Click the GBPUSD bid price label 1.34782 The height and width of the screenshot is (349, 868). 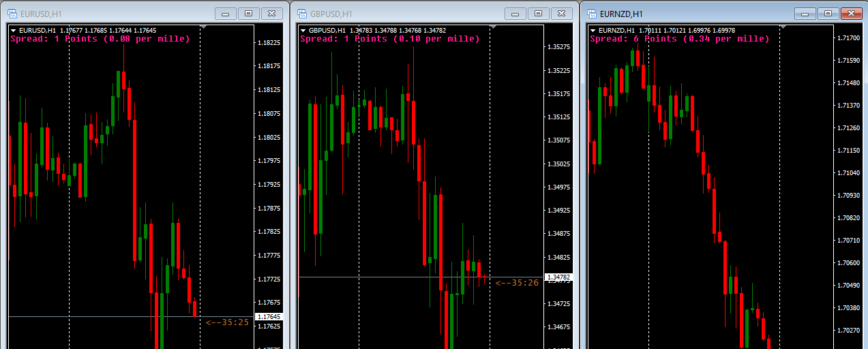click(x=558, y=277)
